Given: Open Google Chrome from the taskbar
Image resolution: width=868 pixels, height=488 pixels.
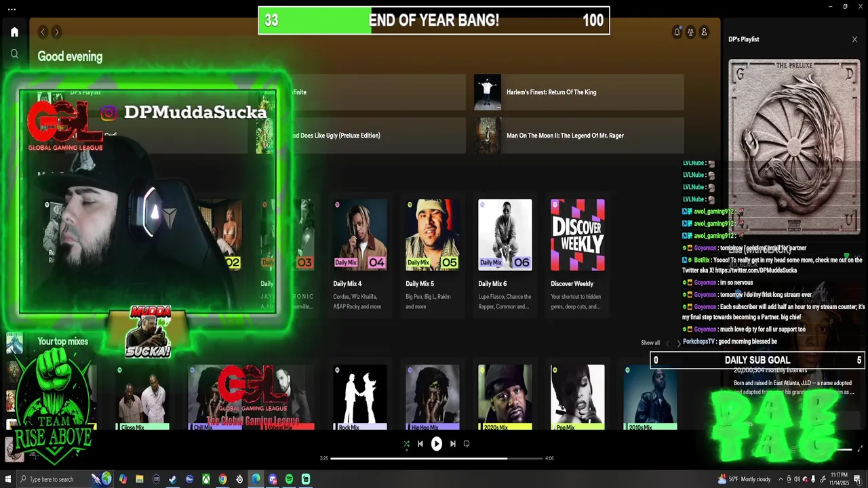Looking at the screenshot, I should (x=222, y=479).
